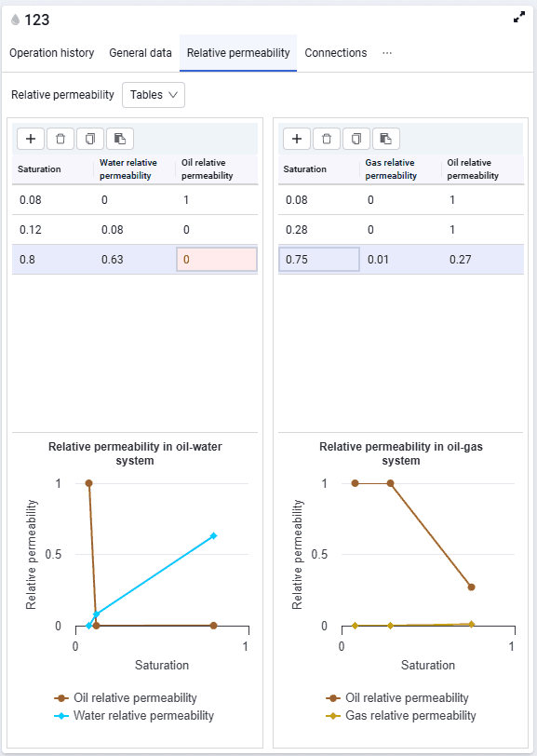Go to the Connections tab

(x=335, y=53)
